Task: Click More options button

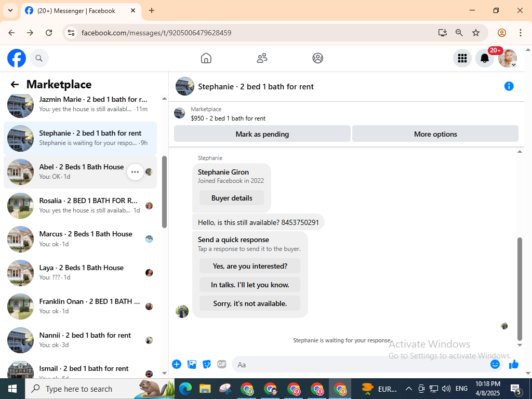Action: (x=435, y=134)
